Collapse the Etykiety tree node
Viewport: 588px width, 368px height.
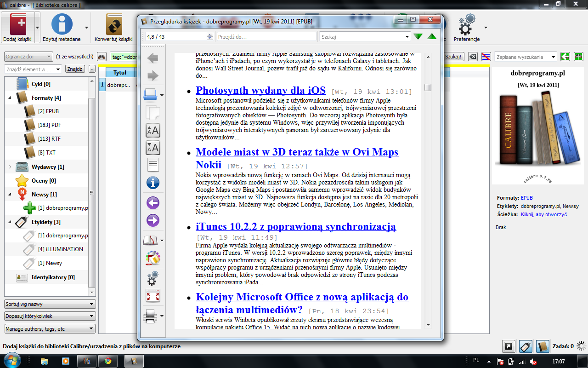click(x=10, y=222)
